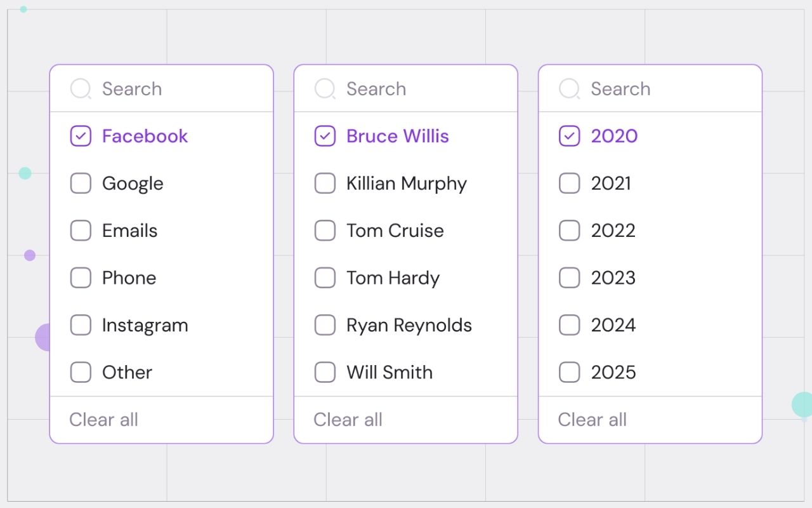Screen dimensions: 812x508
Task: Uncheck the Facebook checkbox
Action: (x=81, y=136)
